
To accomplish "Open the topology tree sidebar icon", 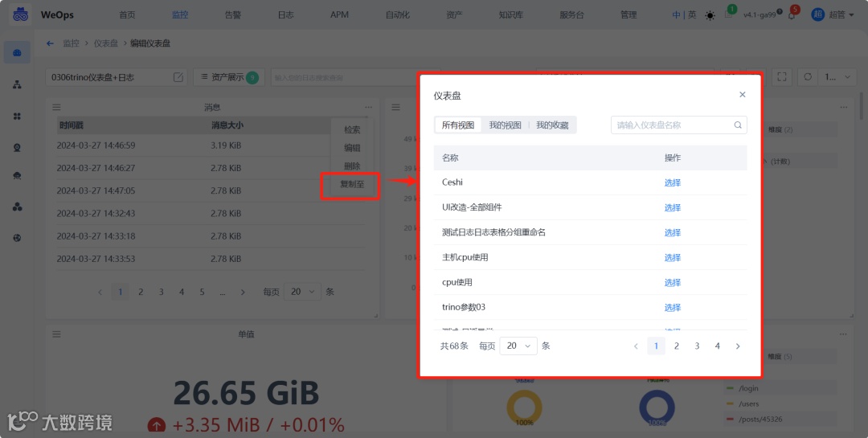I will tap(17, 84).
